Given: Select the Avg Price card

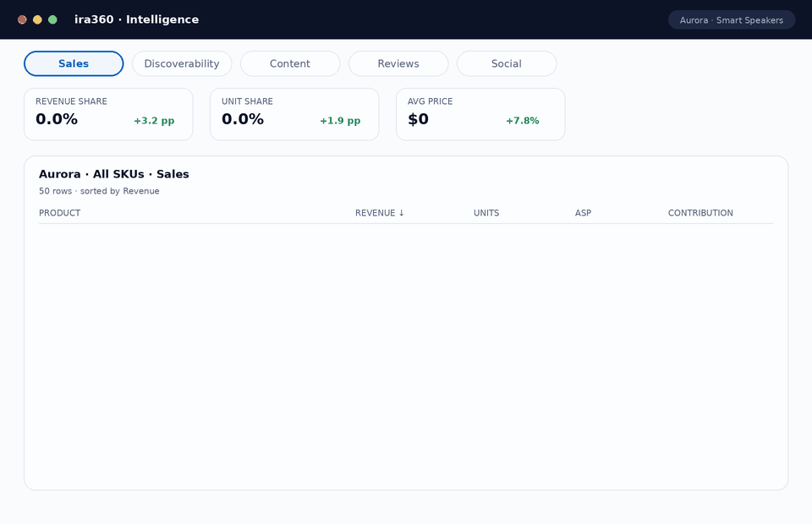Looking at the screenshot, I should (480, 114).
